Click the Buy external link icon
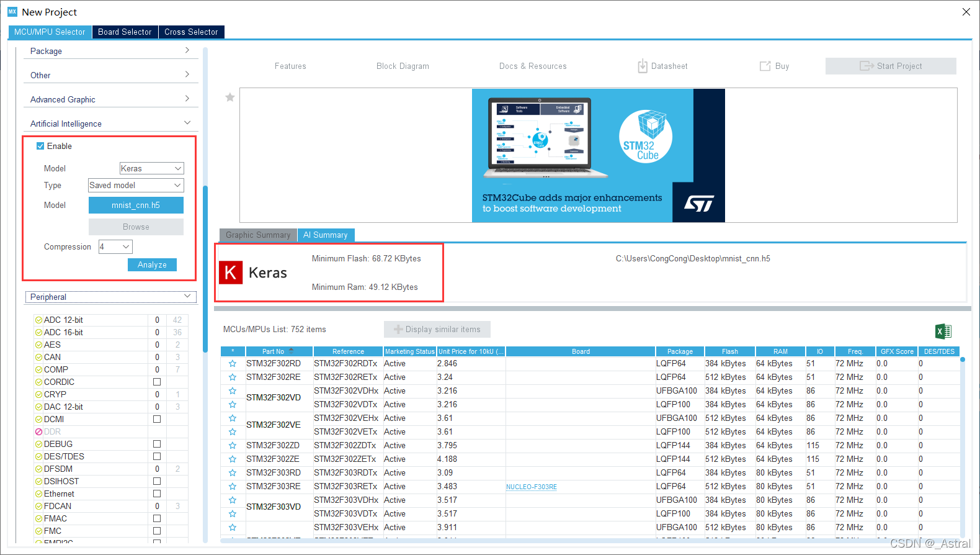Screen dimensions: 980x555 [x=765, y=66]
